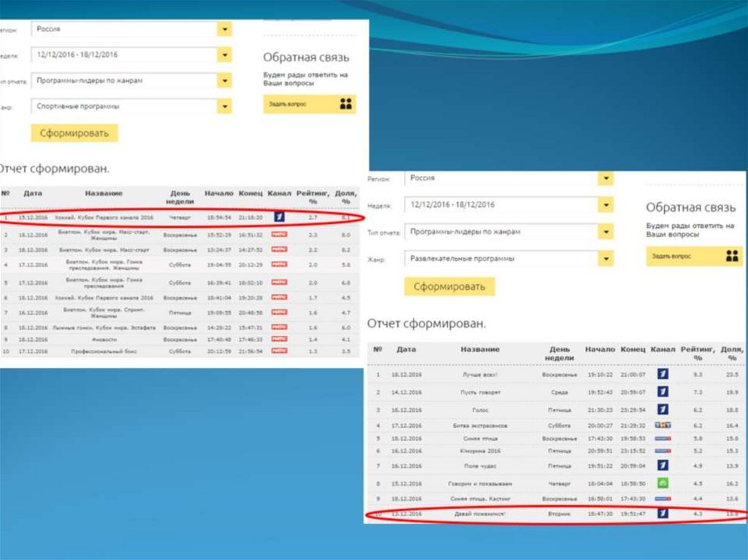Click Дата column header in entertainment table

pyautogui.click(x=406, y=349)
